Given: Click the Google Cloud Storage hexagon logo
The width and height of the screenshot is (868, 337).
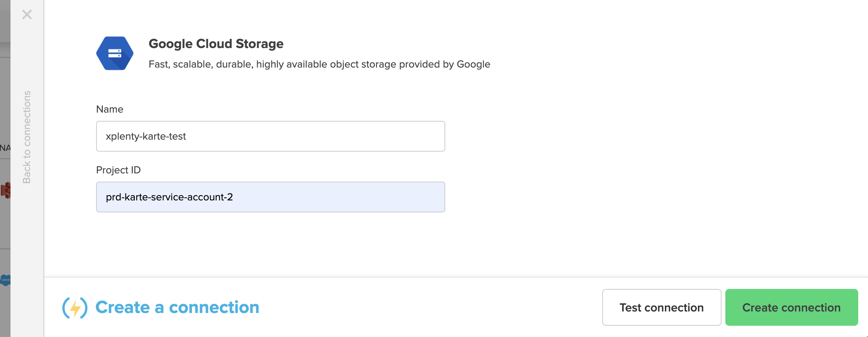Looking at the screenshot, I should (115, 53).
